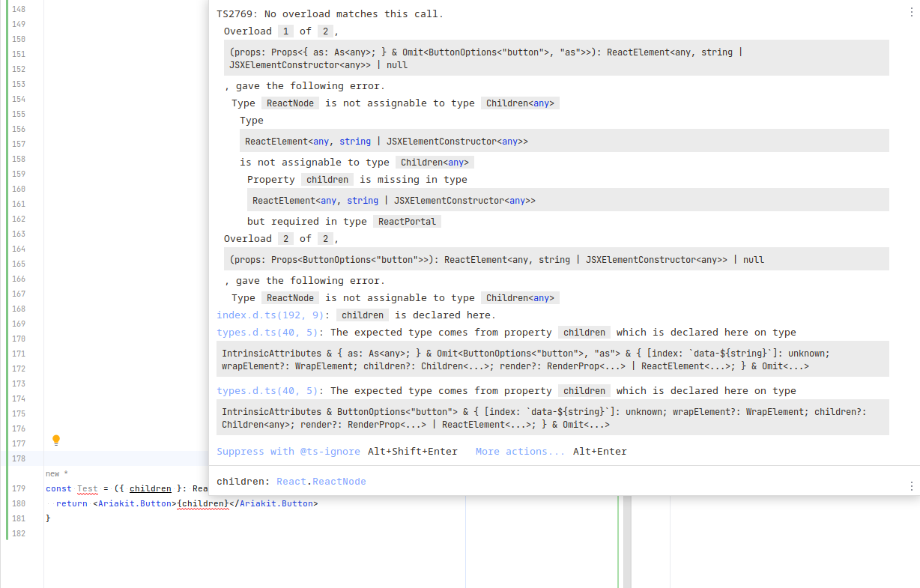920x588 pixels.
Task: Click the underlined children parameter on line 179
Action: 151,488
